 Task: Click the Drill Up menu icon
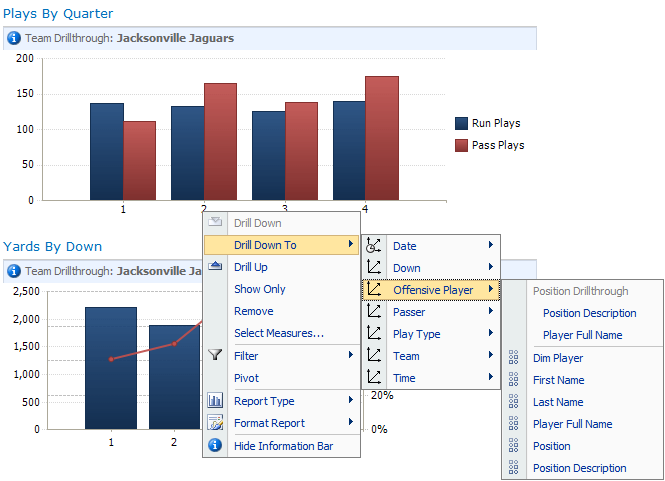(215, 267)
